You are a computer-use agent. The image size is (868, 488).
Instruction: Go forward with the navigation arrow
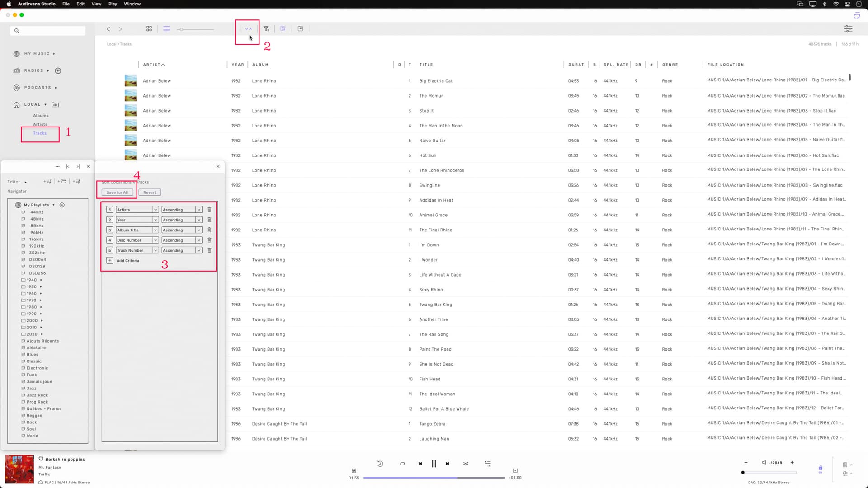pos(120,29)
